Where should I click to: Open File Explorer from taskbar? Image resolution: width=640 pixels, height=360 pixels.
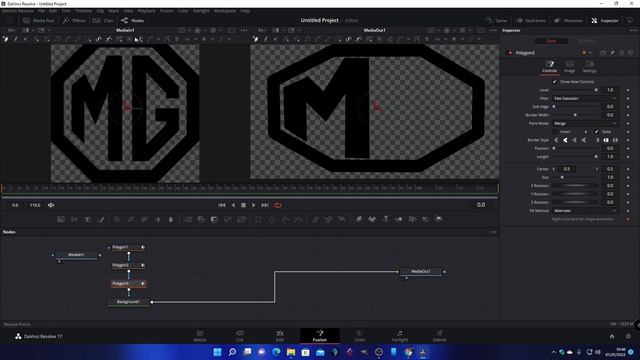pos(291,352)
